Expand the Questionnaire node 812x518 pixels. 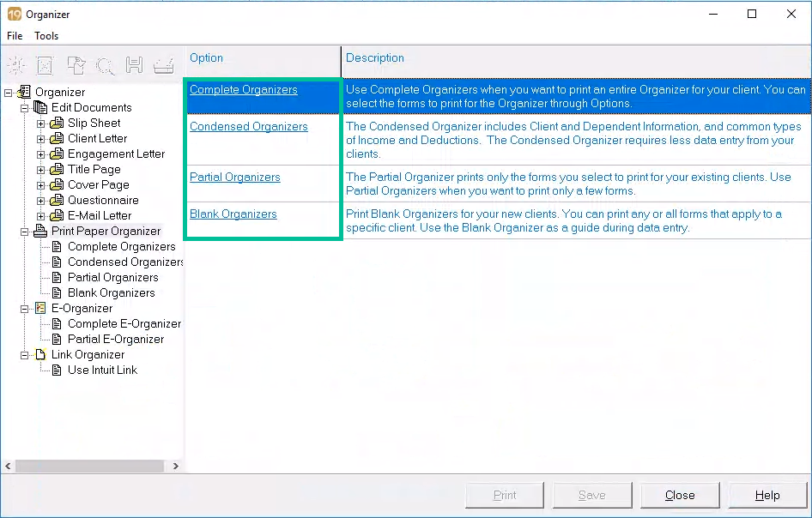pos(41,201)
